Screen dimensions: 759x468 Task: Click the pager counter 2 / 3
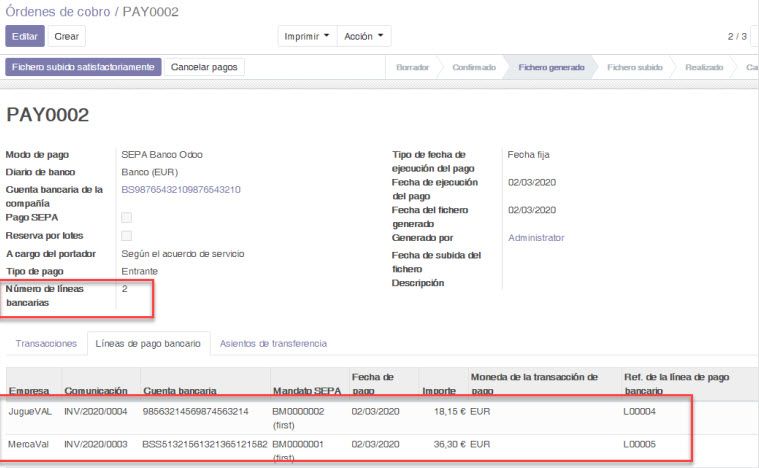(737, 36)
